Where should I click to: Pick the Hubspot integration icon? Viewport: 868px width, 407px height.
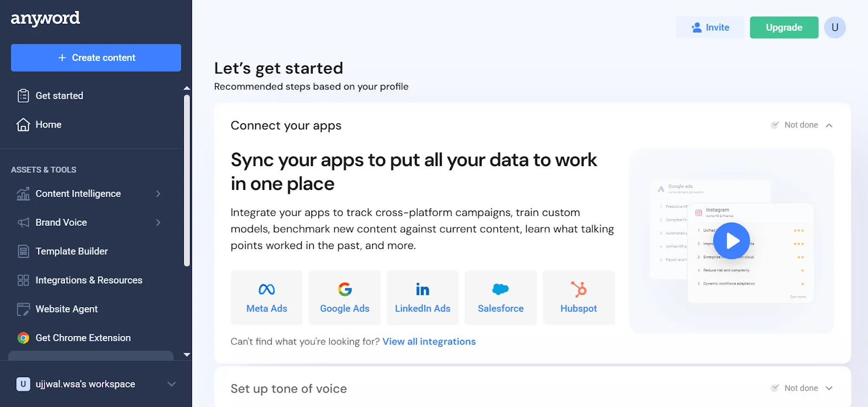tap(578, 289)
